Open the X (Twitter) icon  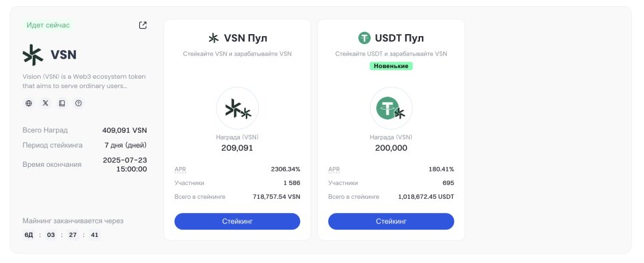click(45, 103)
